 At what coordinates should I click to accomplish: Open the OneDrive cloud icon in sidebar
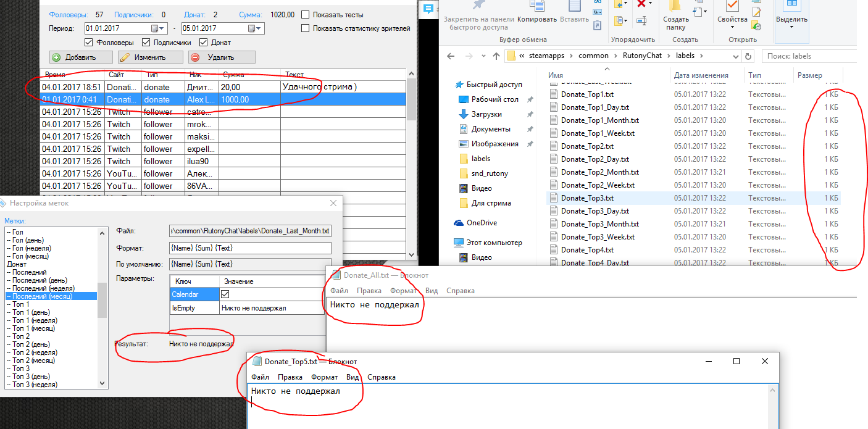coord(459,223)
